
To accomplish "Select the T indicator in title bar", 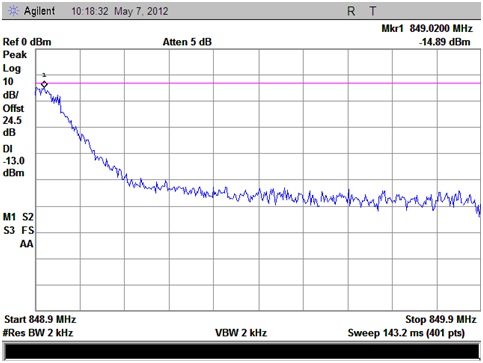I will point(373,11).
